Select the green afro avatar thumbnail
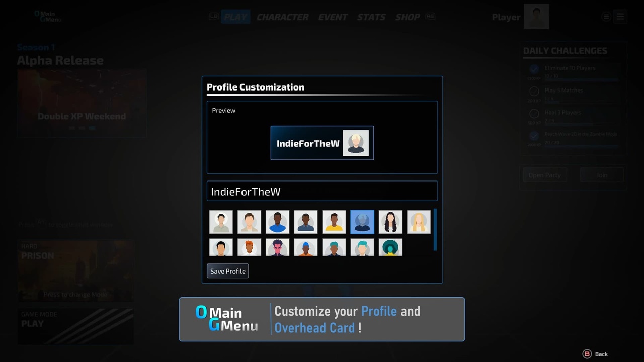This screenshot has width=644, height=362. pyautogui.click(x=390, y=247)
